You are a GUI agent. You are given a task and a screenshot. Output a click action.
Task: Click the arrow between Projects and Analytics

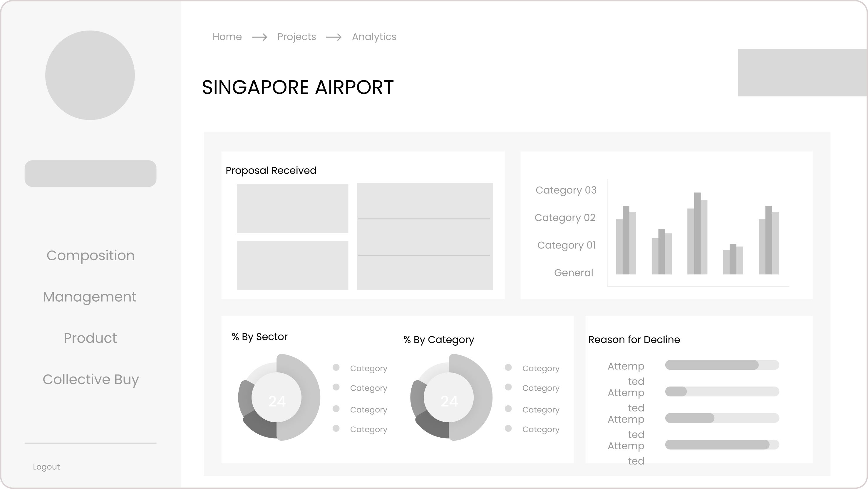(334, 37)
